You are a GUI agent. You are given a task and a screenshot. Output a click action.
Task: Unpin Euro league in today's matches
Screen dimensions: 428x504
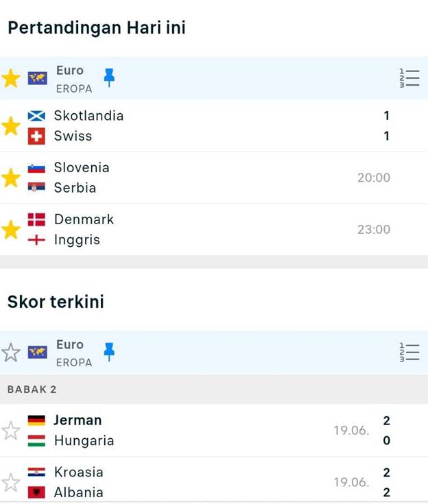pos(109,77)
